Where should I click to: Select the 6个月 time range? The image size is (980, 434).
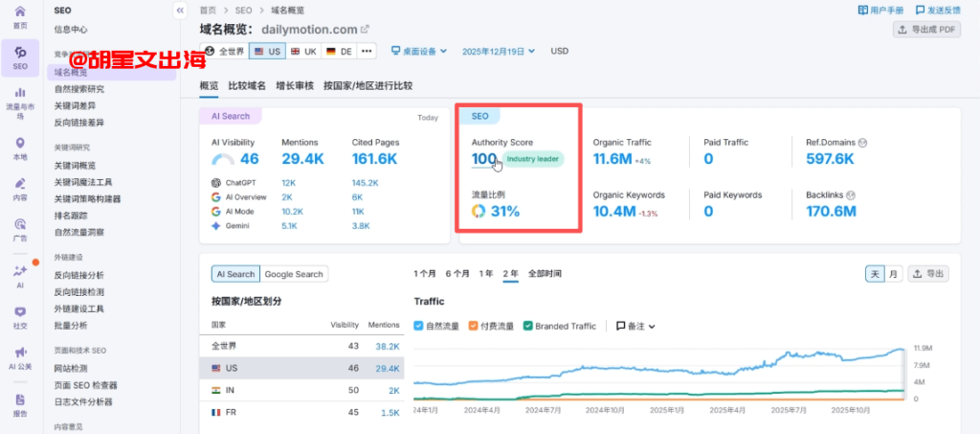click(457, 274)
